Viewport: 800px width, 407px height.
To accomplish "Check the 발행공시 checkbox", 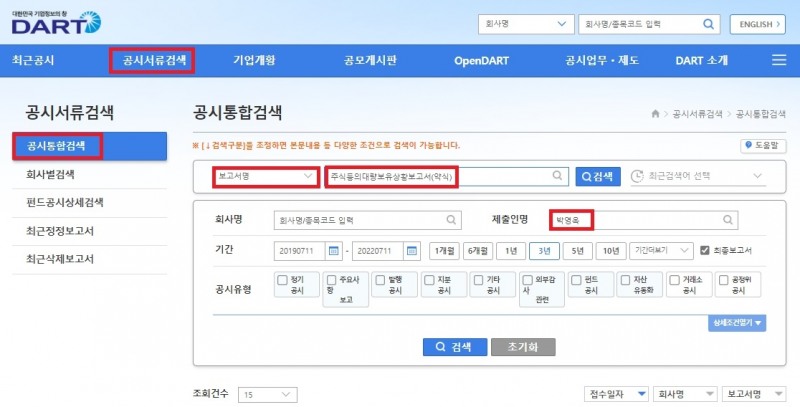I will coord(380,280).
